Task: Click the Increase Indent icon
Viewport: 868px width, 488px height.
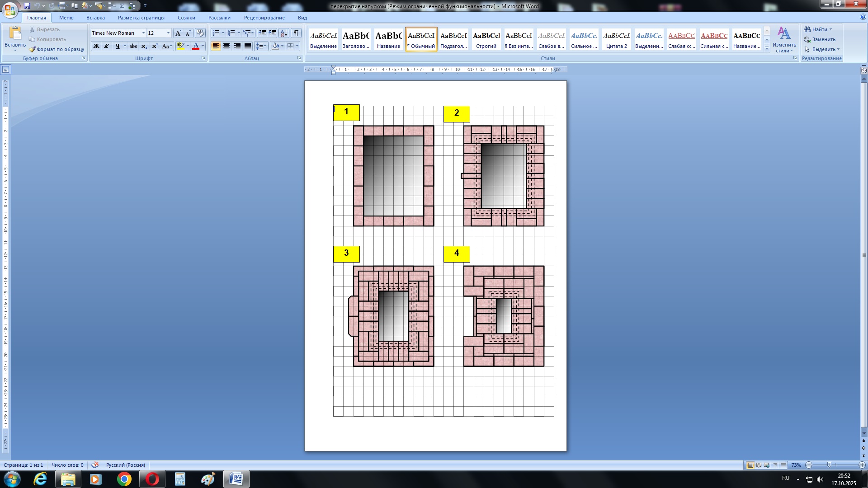Action: 273,33
